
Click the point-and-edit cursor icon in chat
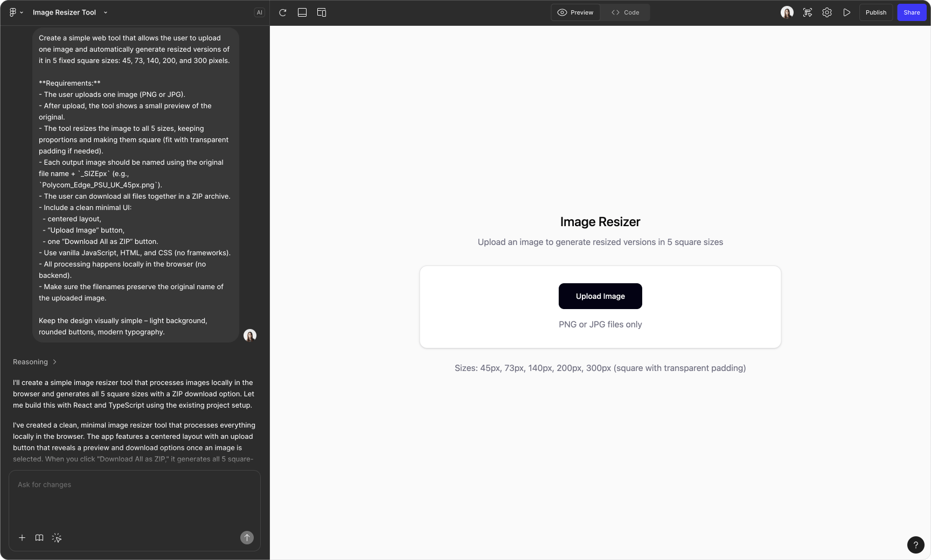(56, 537)
